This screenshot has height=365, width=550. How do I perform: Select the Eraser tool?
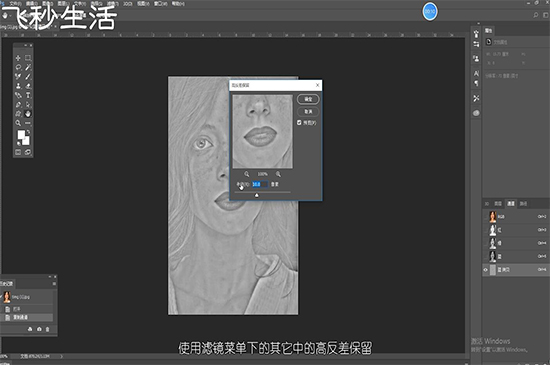point(28,86)
